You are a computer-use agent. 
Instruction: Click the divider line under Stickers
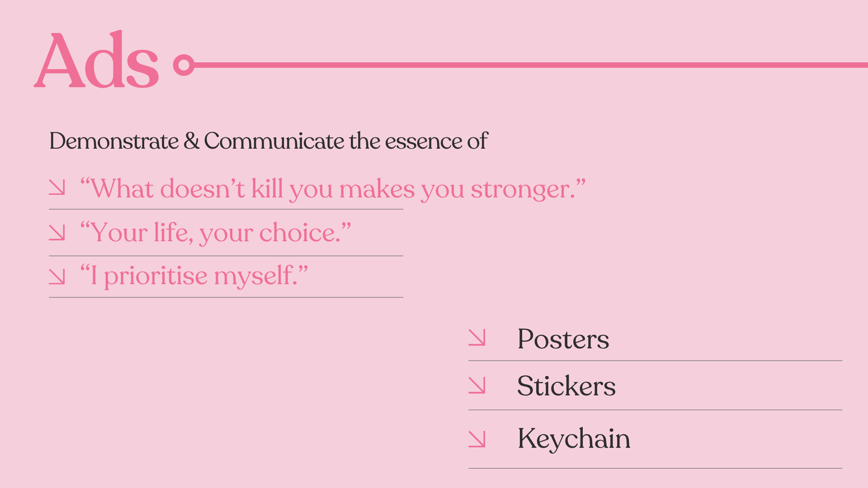pyautogui.click(x=655, y=410)
